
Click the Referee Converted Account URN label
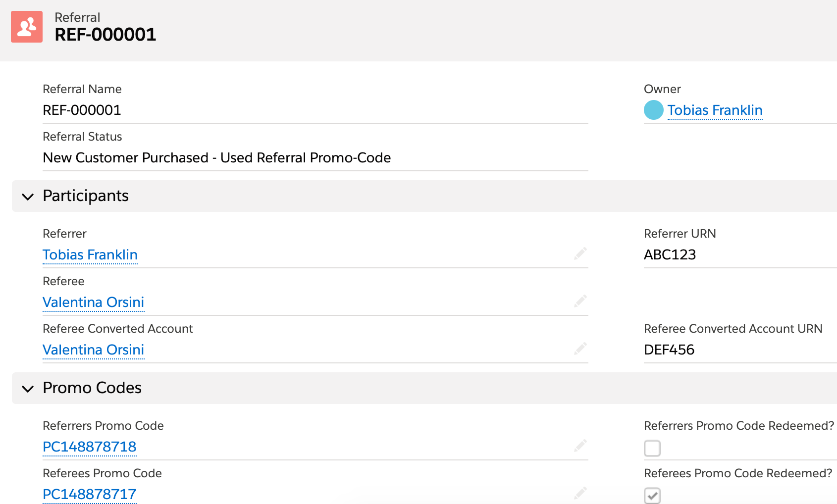pyautogui.click(x=733, y=329)
